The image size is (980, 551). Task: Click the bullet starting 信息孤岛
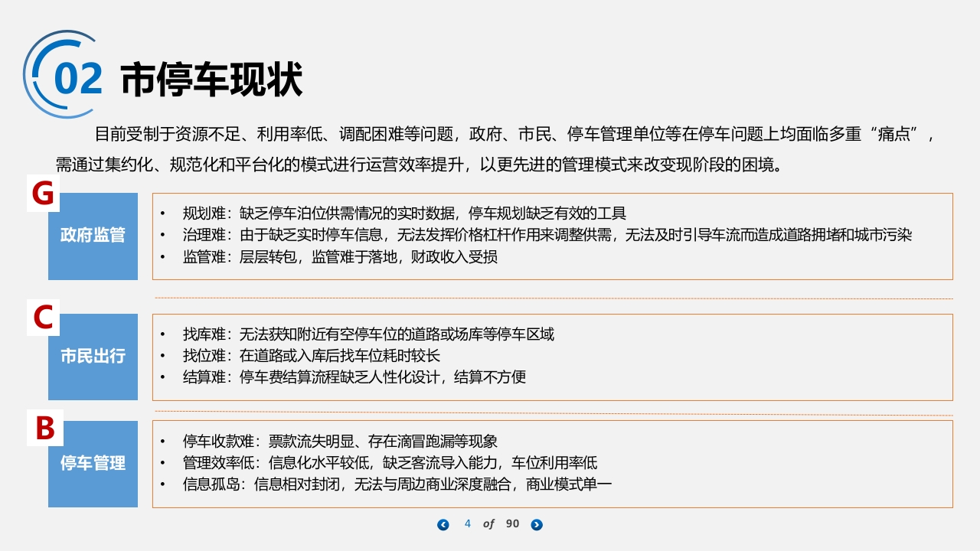[397, 484]
